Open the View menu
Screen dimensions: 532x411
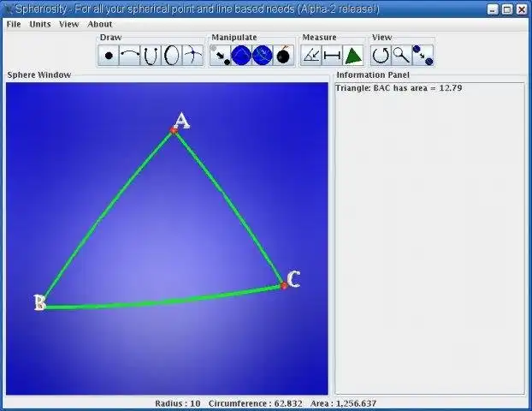pyautogui.click(x=69, y=24)
